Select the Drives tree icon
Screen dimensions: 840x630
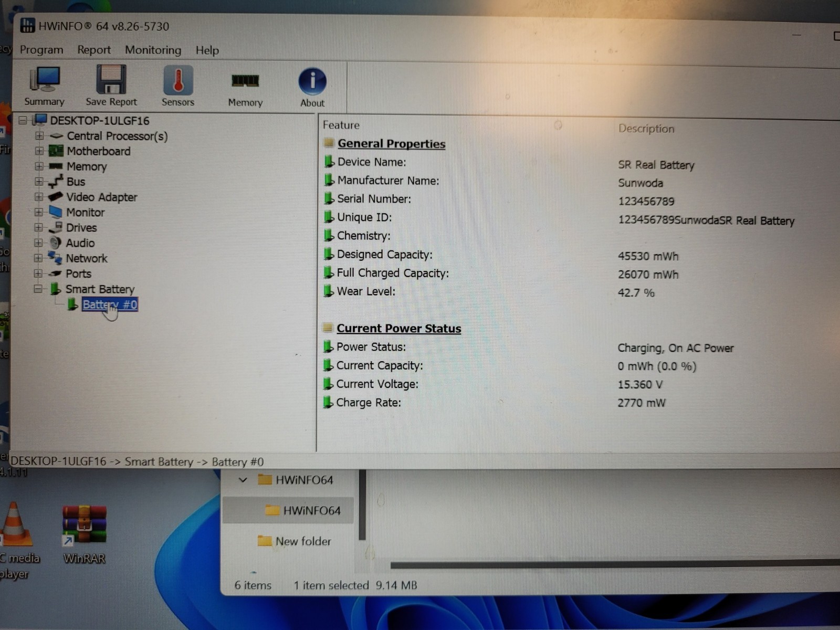pos(56,227)
